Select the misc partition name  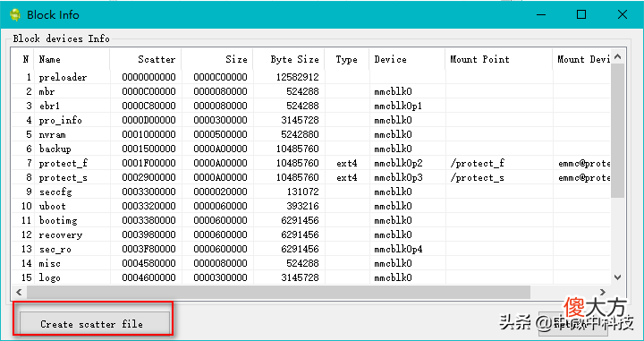(50, 263)
